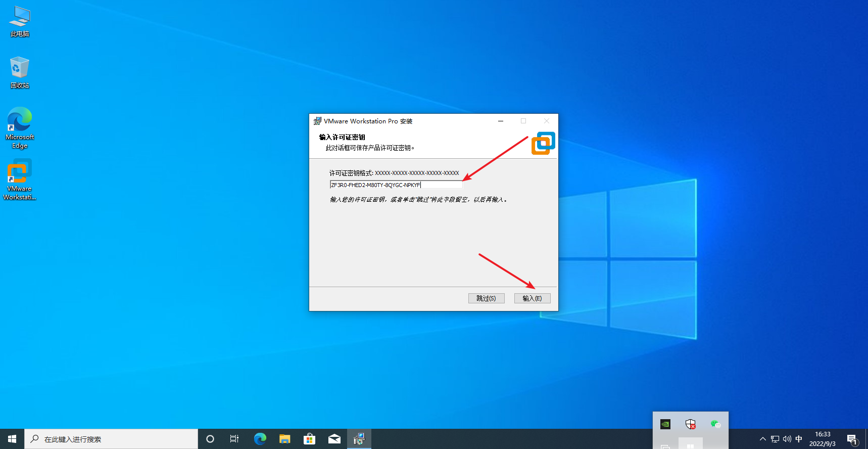Select the VMware Workstation desktop shortcut
The image size is (868, 449).
20,179
